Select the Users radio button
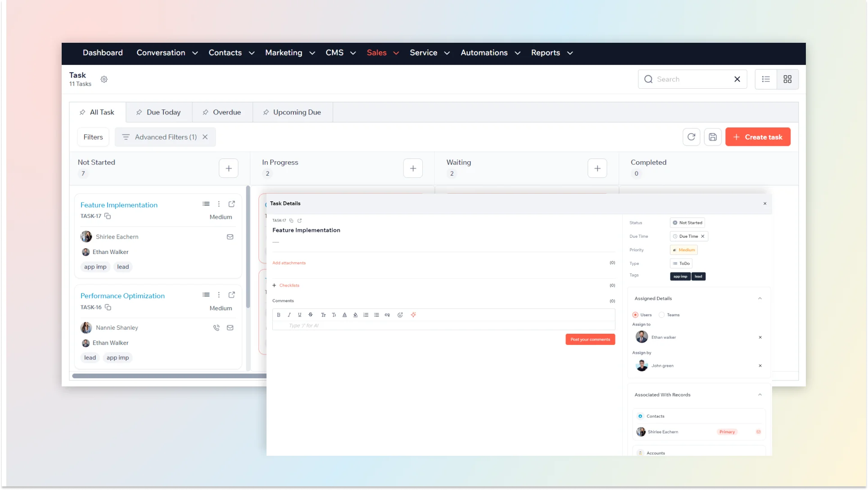 [635, 315]
